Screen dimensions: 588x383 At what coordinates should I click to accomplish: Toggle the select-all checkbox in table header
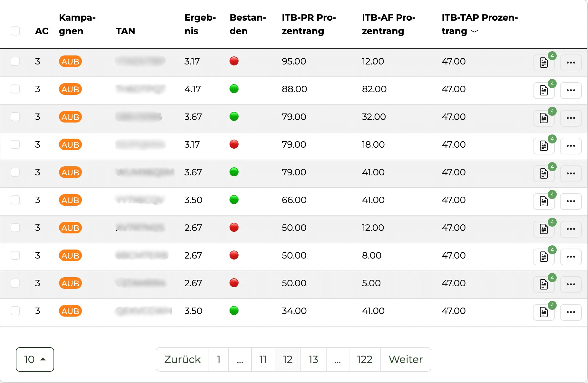coord(15,31)
